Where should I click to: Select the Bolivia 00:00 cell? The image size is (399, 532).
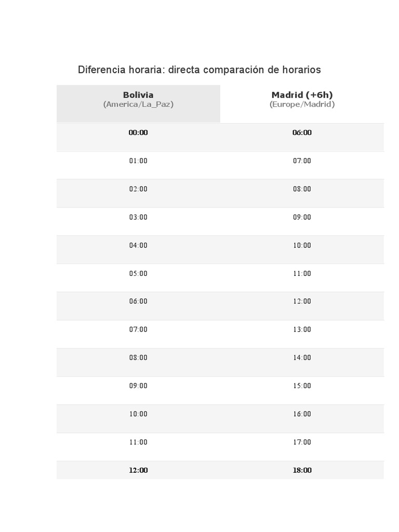click(x=138, y=132)
